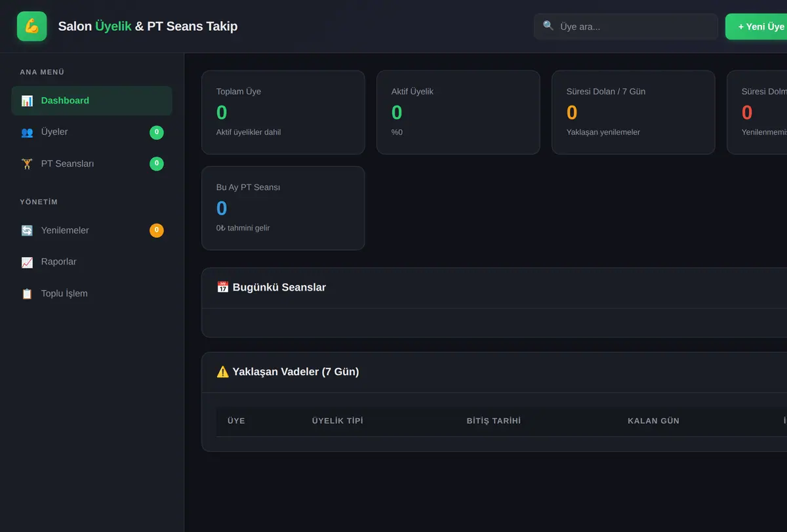Select Yenilemeler in the Yönetim menu
The width and height of the screenshot is (787, 532).
coord(92,230)
